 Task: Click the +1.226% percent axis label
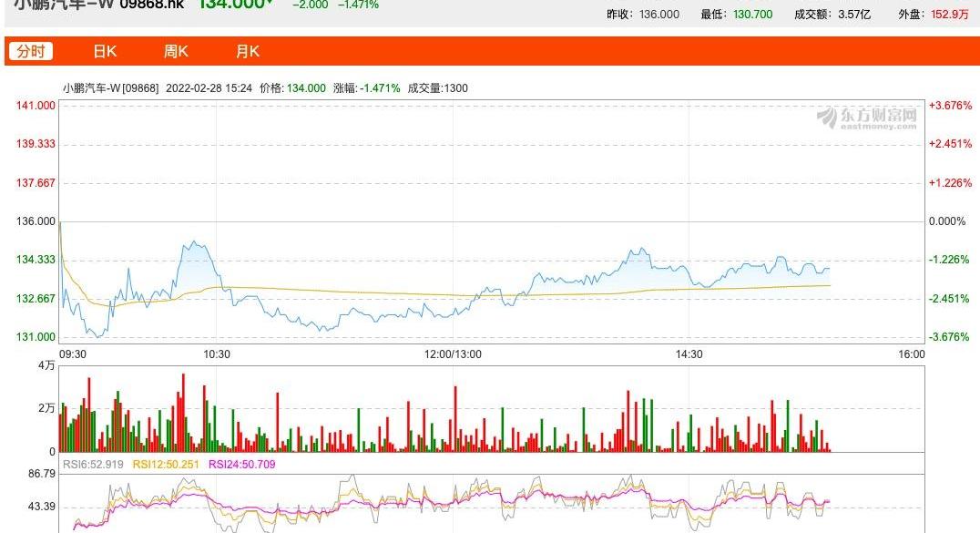950,182
